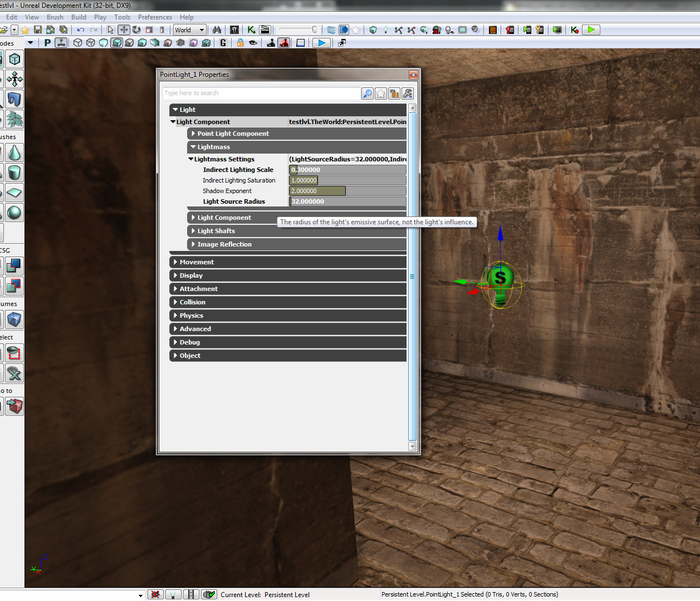Expand the Point Light Component section
The width and height of the screenshot is (700, 601).
click(297, 134)
